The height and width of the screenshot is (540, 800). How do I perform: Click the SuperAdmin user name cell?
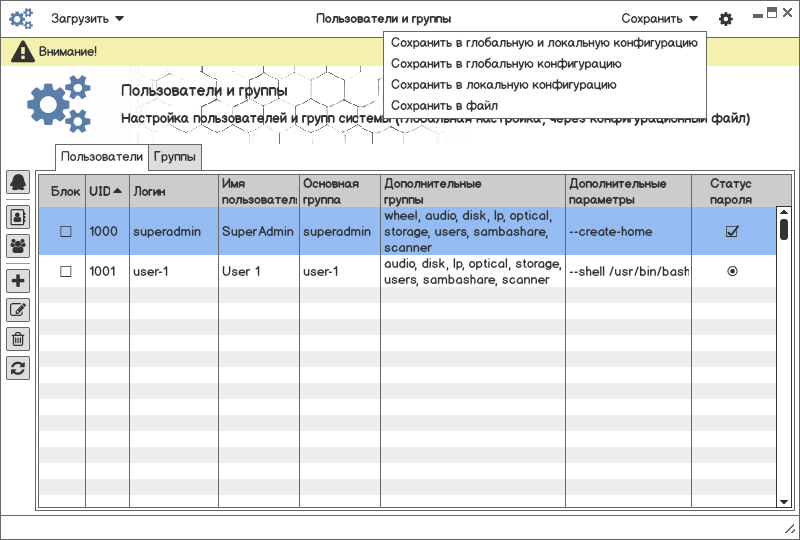pyautogui.click(x=259, y=231)
